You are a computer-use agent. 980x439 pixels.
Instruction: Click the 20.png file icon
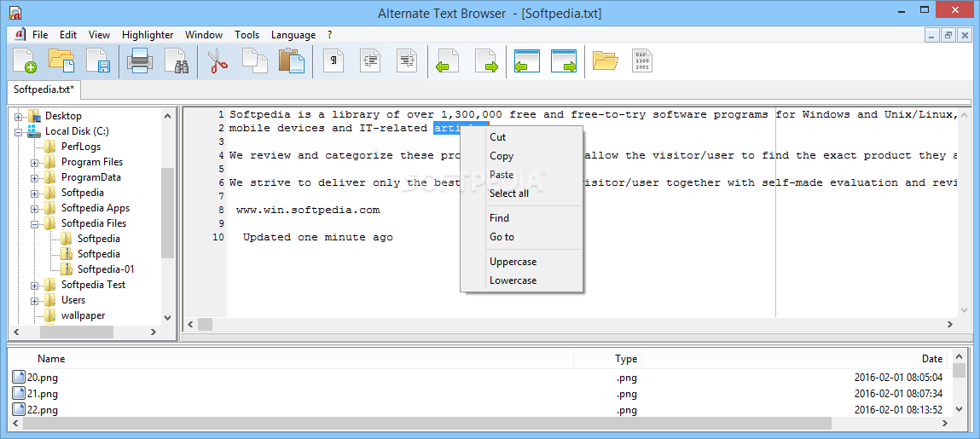pos(20,377)
